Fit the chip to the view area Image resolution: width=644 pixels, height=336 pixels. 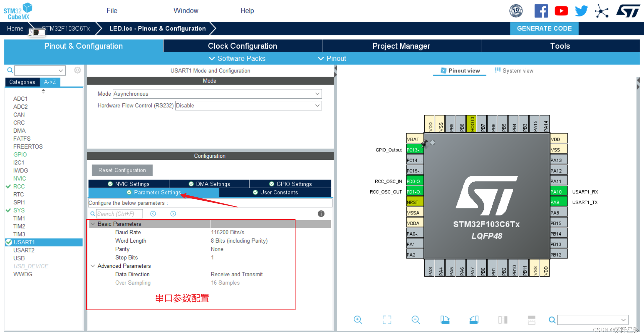(x=387, y=320)
